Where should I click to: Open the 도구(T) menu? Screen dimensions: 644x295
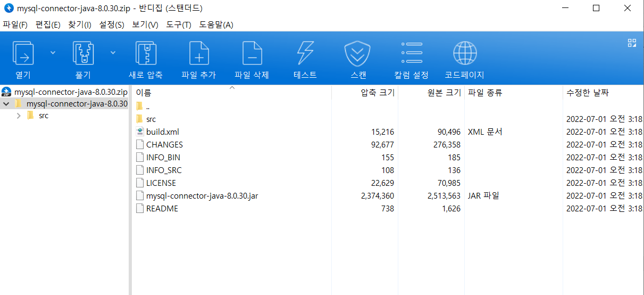coord(179,24)
